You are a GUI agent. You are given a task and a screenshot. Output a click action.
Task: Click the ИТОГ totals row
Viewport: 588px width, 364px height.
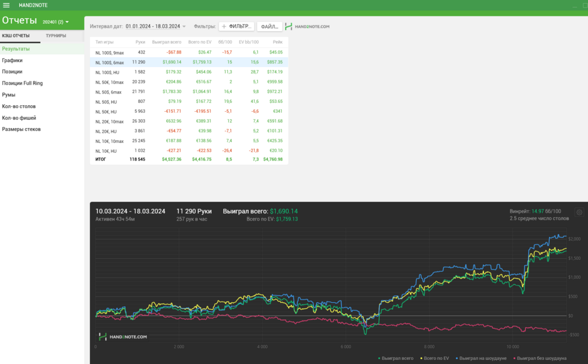[189, 159]
